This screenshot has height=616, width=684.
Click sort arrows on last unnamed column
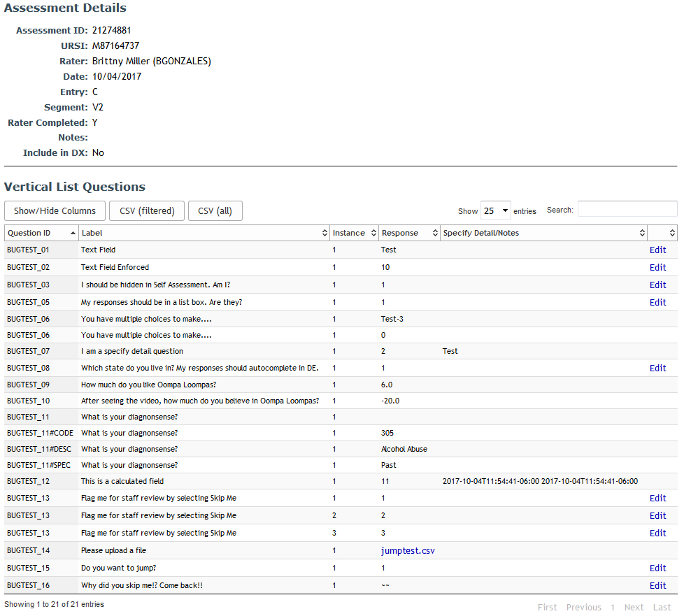(x=672, y=234)
